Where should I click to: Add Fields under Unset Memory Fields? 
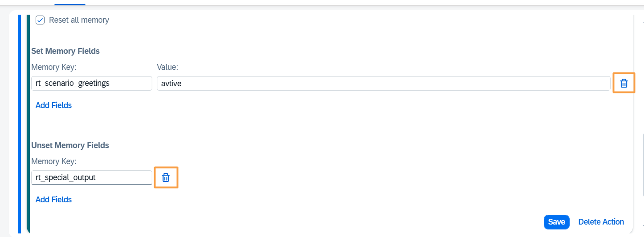pos(53,200)
